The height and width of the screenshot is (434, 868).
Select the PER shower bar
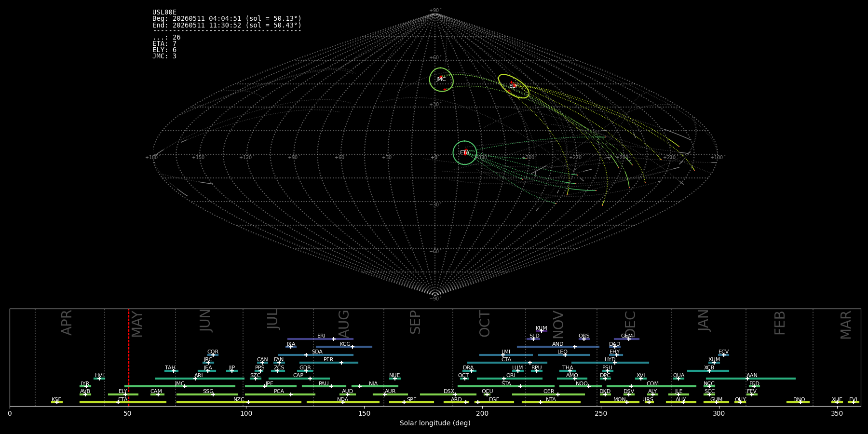329,363
